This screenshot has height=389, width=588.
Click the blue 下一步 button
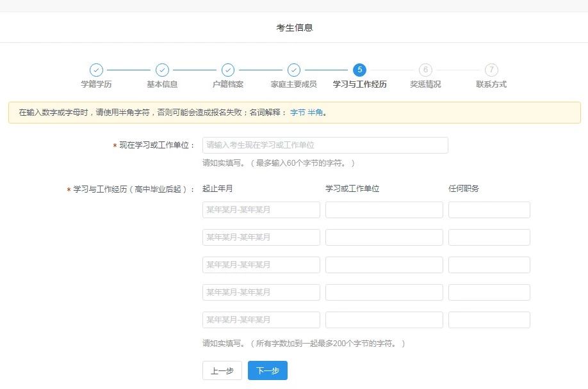pos(267,370)
